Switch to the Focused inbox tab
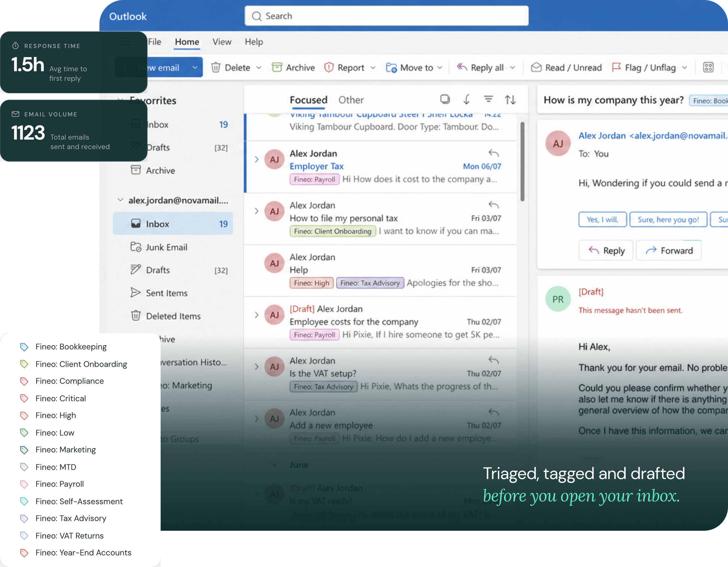Image resolution: width=728 pixels, height=567 pixels. coord(308,100)
